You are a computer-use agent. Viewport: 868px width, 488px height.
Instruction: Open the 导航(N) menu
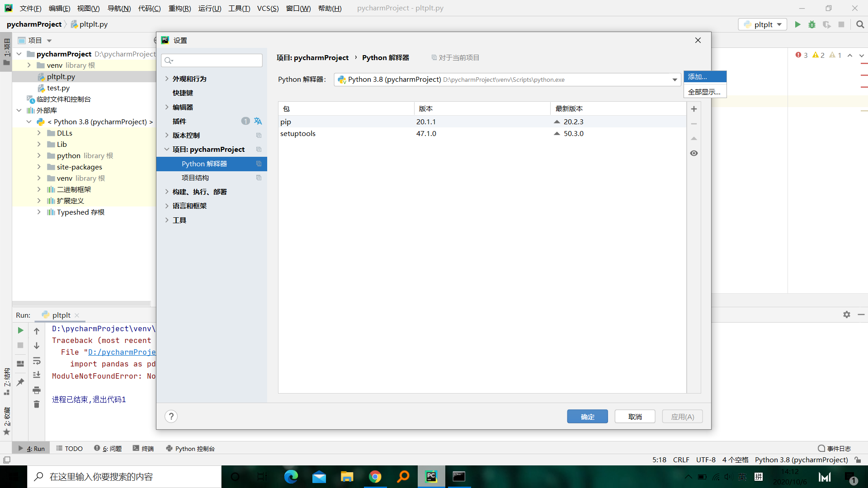119,9
